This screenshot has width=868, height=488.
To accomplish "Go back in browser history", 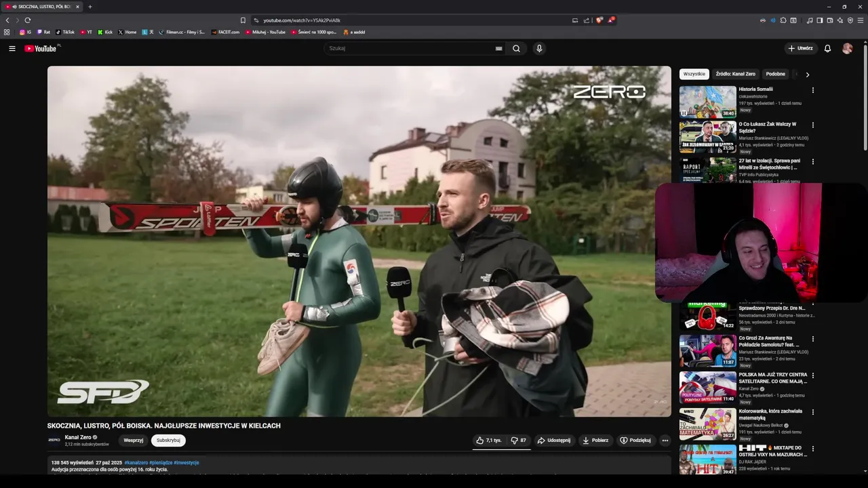I will (x=7, y=20).
